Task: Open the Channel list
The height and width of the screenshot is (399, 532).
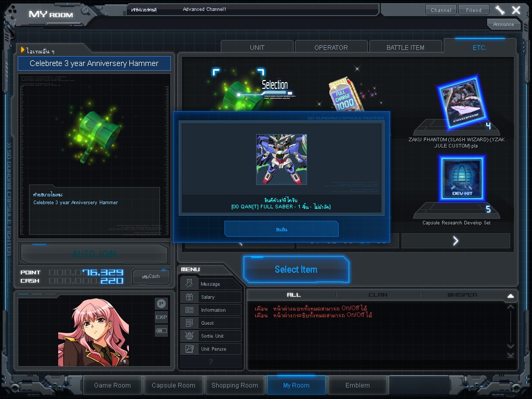Action: tap(441, 10)
